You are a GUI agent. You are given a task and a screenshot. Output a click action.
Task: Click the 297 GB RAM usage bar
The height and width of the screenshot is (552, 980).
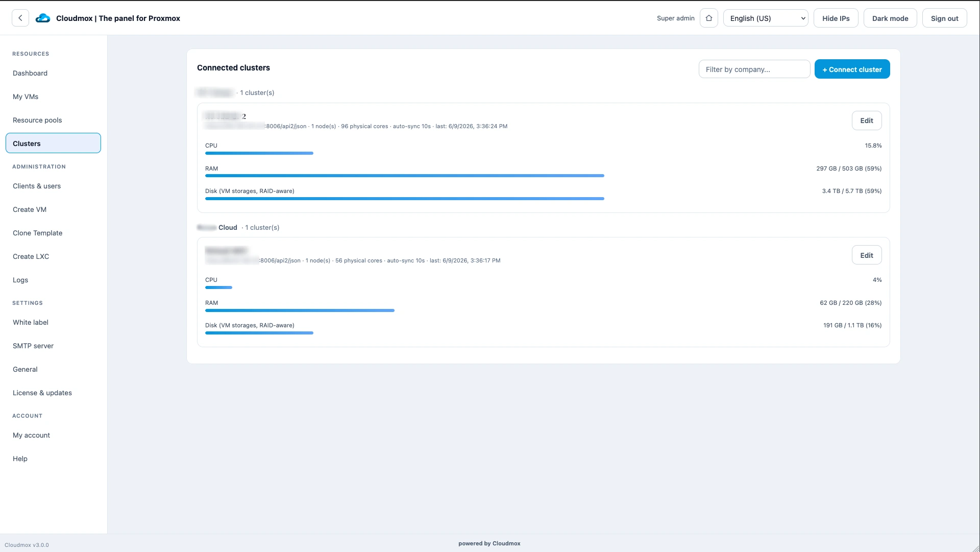pyautogui.click(x=405, y=176)
